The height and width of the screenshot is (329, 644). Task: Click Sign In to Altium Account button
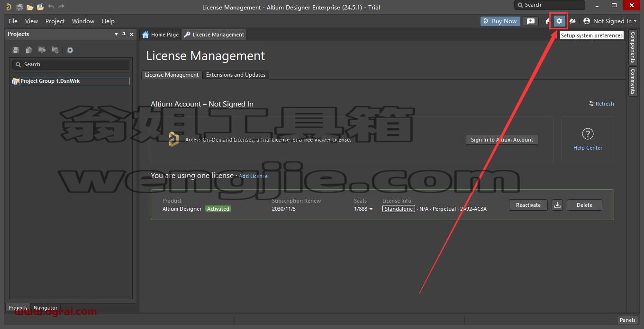point(502,140)
